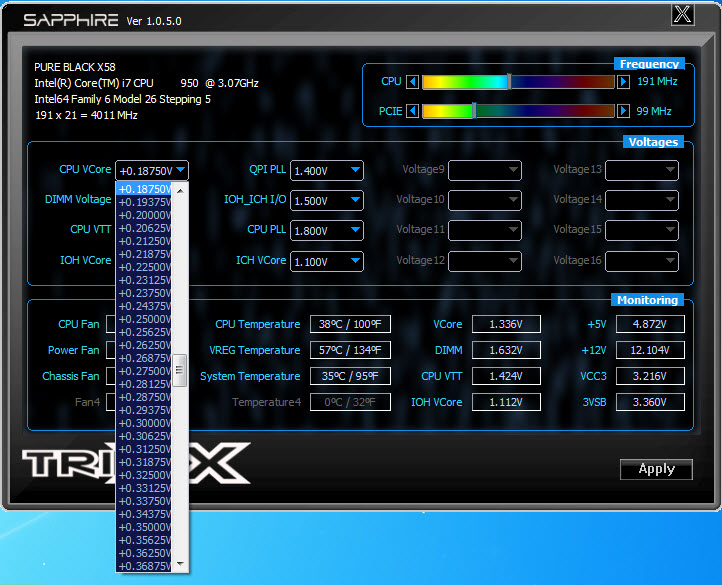Viewport: 722px width, 585px height.
Task: Click the 3VSB reading 3.360V
Action: tap(650, 402)
